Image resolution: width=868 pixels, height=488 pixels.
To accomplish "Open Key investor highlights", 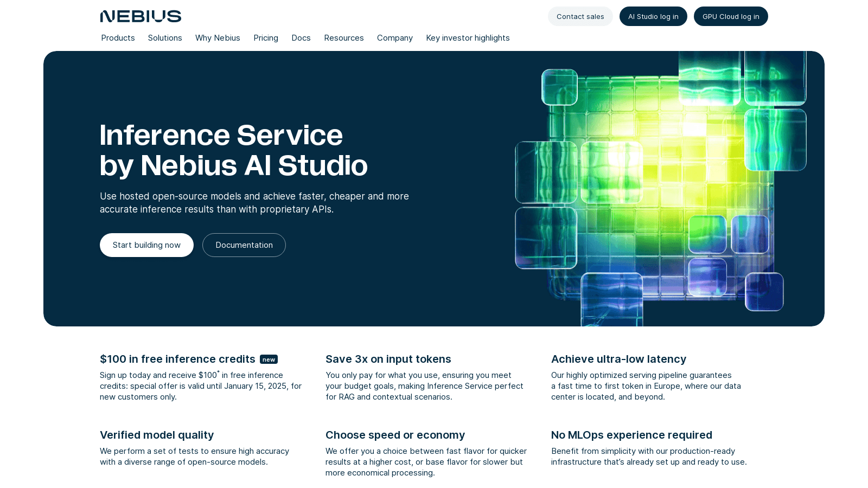I will (468, 38).
